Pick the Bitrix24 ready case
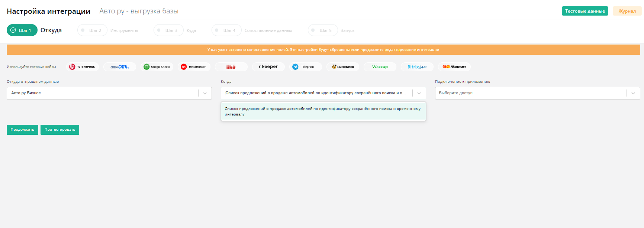 [417, 67]
